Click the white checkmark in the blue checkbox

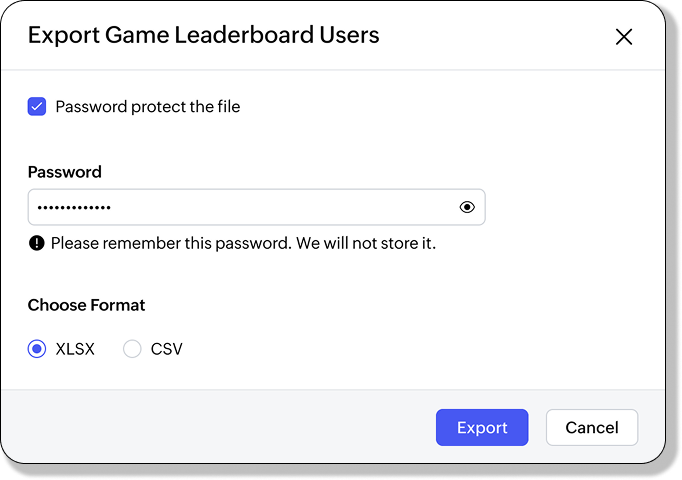coord(37,106)
